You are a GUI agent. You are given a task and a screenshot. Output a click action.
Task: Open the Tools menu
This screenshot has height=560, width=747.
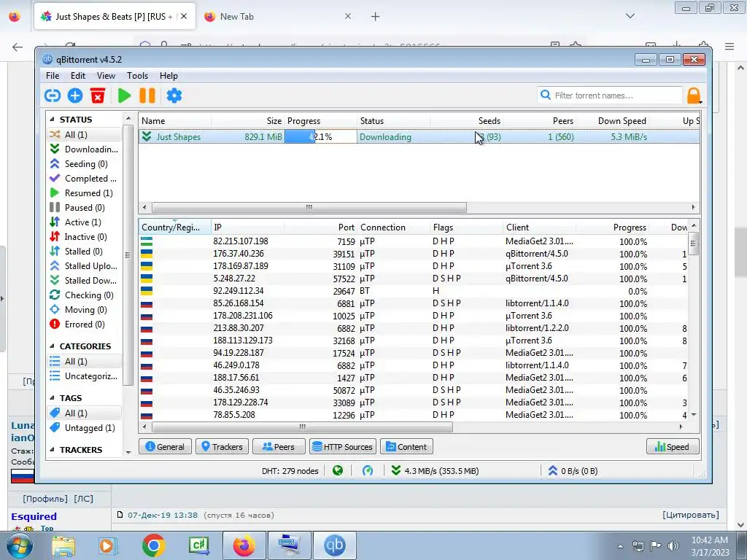pyautogui.click(x=137, y=76)
